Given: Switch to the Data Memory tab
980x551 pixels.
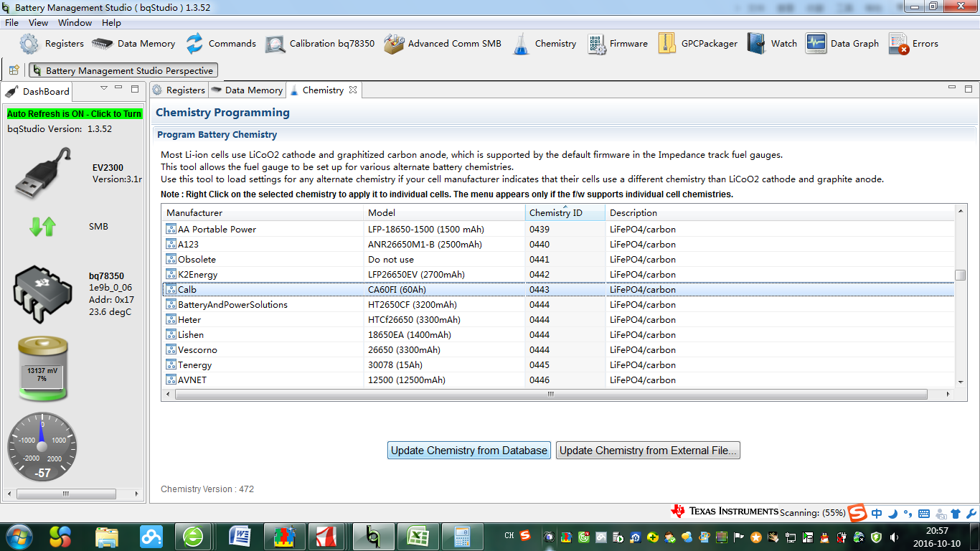Looking at the screenshot, I should [x=247, y=90].
